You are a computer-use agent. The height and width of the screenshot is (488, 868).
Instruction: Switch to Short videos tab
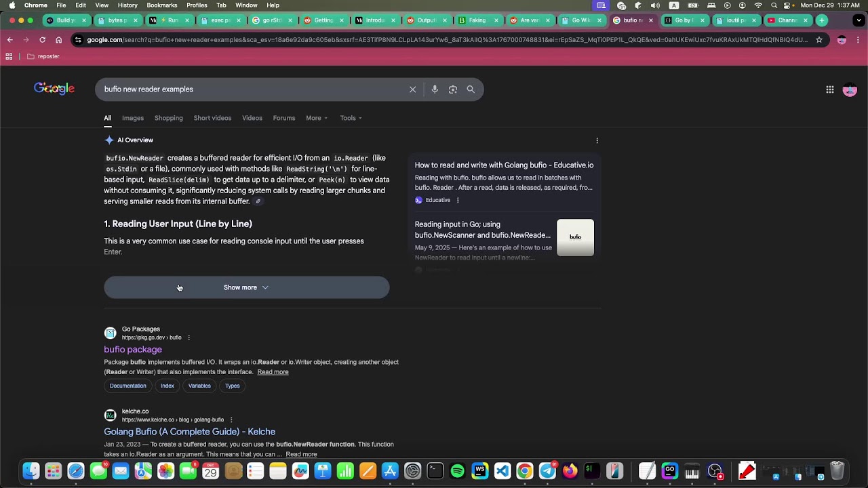(x=212, y=118)
